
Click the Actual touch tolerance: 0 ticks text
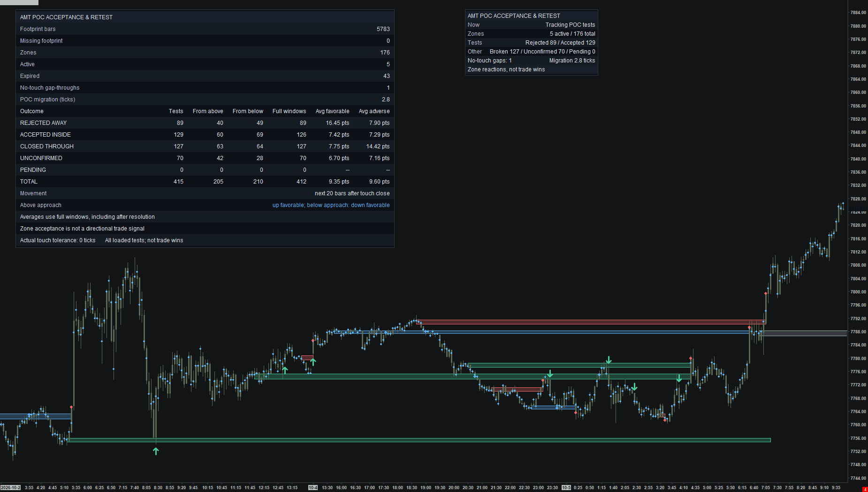pyautogui.click(x=58, y=240)
